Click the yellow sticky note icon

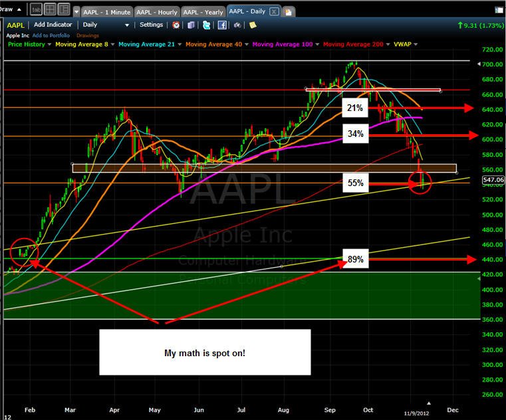coord(253,25)
